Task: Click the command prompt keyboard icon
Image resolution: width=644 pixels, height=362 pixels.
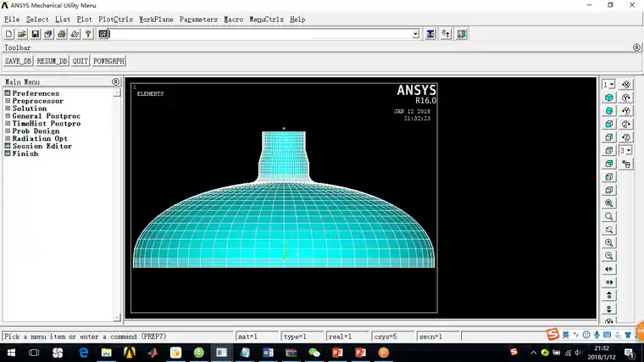Action: click(103, 34)
